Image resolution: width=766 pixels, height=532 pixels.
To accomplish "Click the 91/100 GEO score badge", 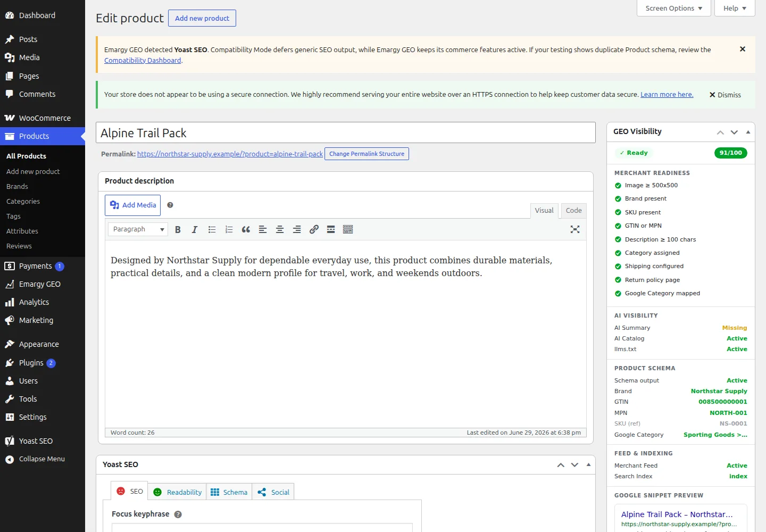I will 730,153.
